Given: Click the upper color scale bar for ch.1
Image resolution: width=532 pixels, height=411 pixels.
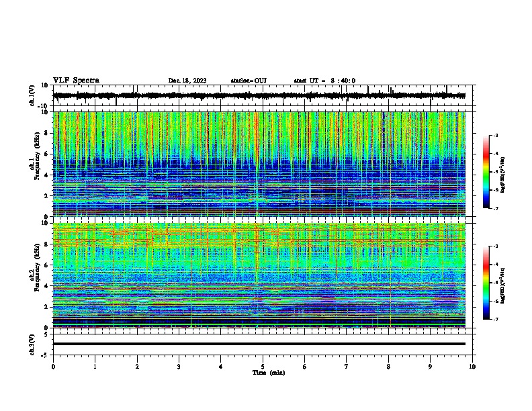Looking at the screenshot, I should pyautogui.click(x=486, y=172).
